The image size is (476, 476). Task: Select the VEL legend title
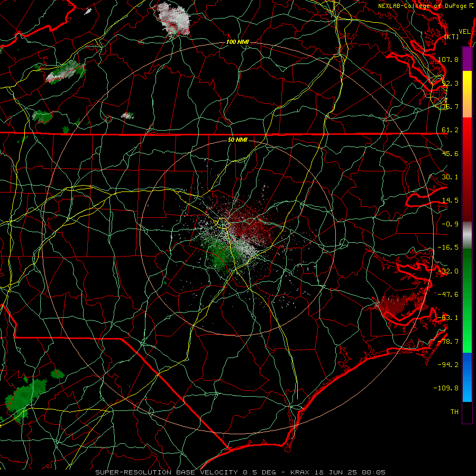coord(464,32)
